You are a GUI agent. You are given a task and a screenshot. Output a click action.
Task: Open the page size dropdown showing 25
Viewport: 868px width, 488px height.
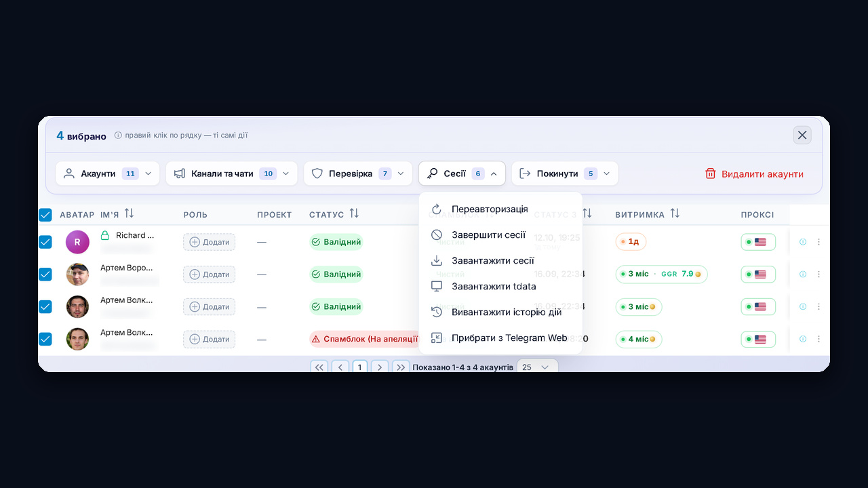tap(537, 367)
